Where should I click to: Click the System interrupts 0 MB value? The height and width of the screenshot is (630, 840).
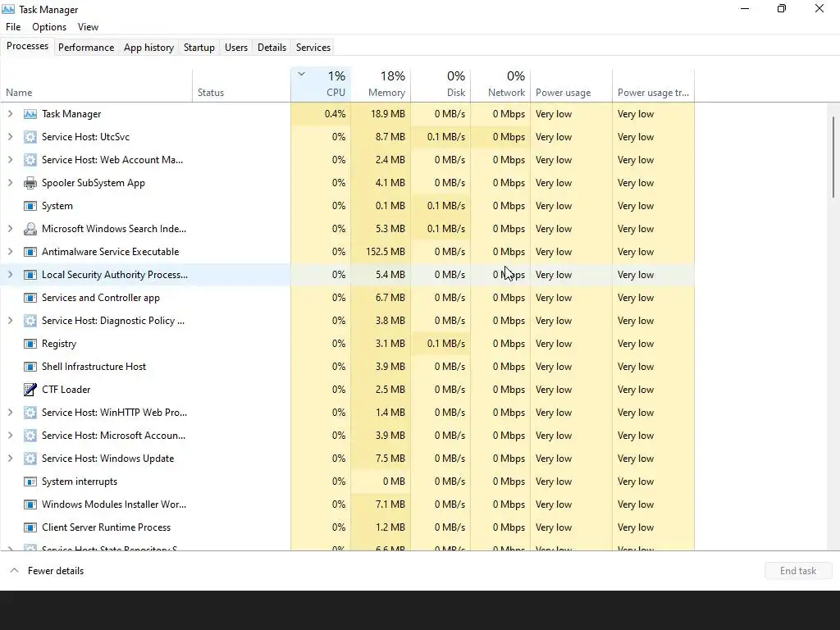click(394, 482)
